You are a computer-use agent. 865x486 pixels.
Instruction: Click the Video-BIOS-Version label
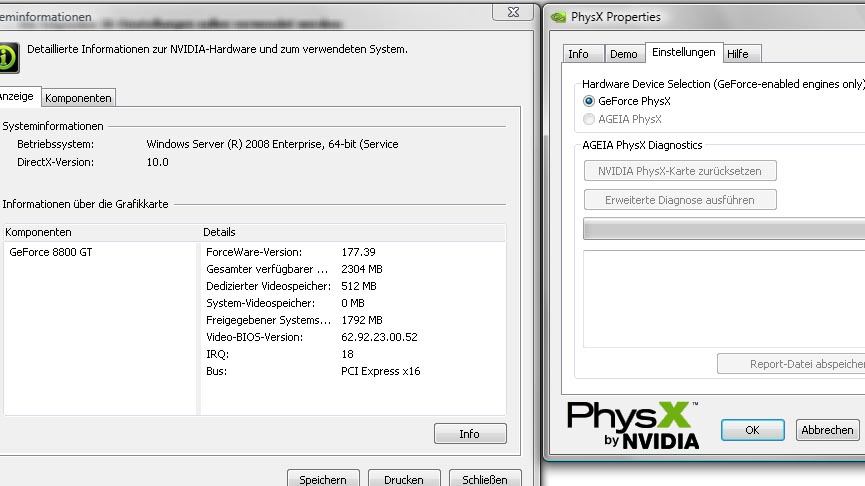(x=254, y=337)
